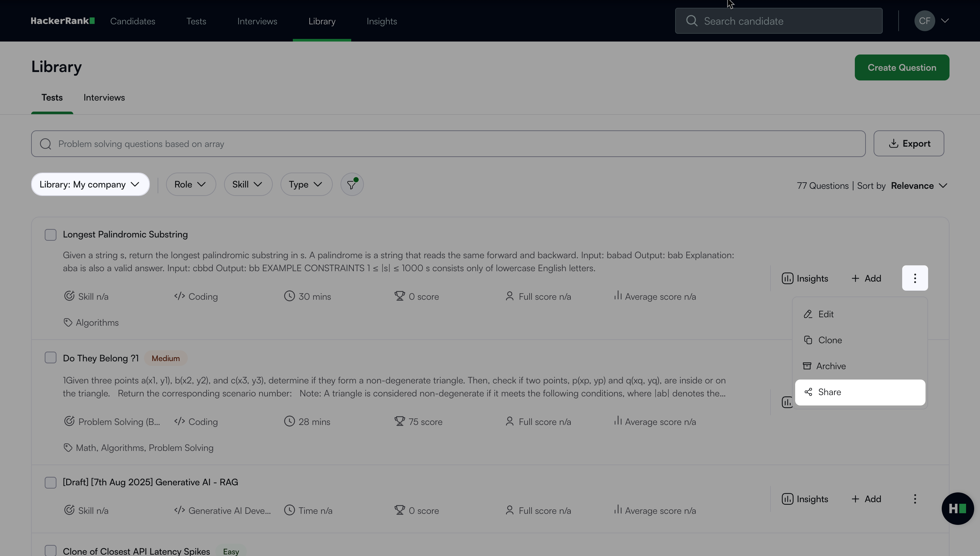Choose Share from the context menu
The width and height of the screenshot is (980, 556).
(x=860, y=392)
